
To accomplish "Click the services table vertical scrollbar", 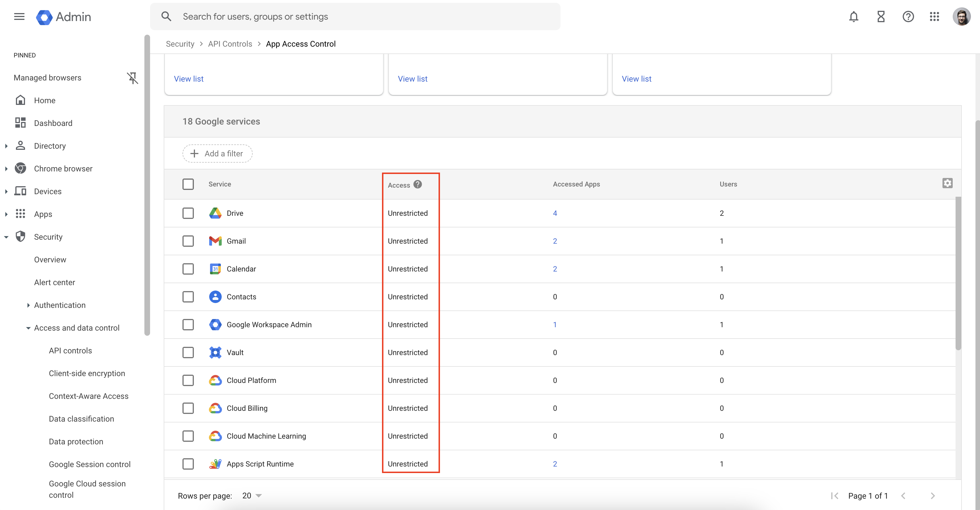I will click(x=958, y=273).
